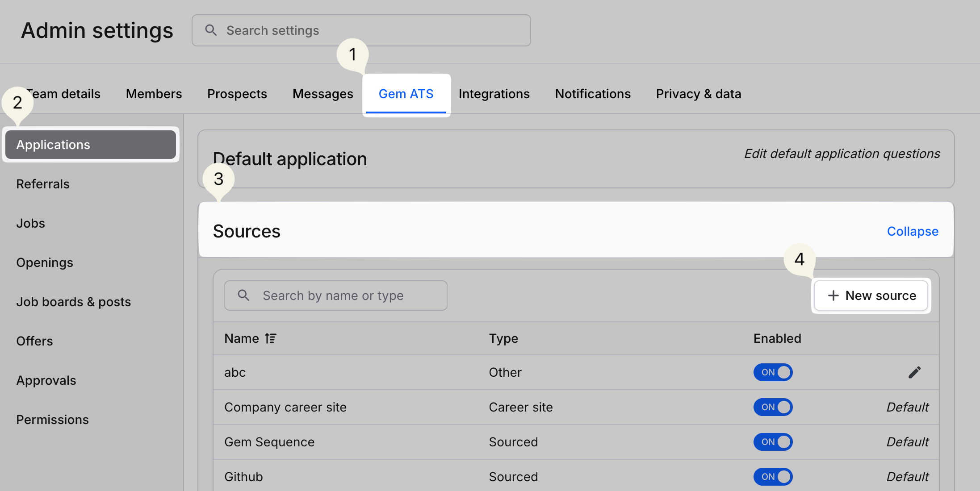Click the magnifier icon in Search settings
The height and width of the screenshot is (491, 980).
(211, 30)
